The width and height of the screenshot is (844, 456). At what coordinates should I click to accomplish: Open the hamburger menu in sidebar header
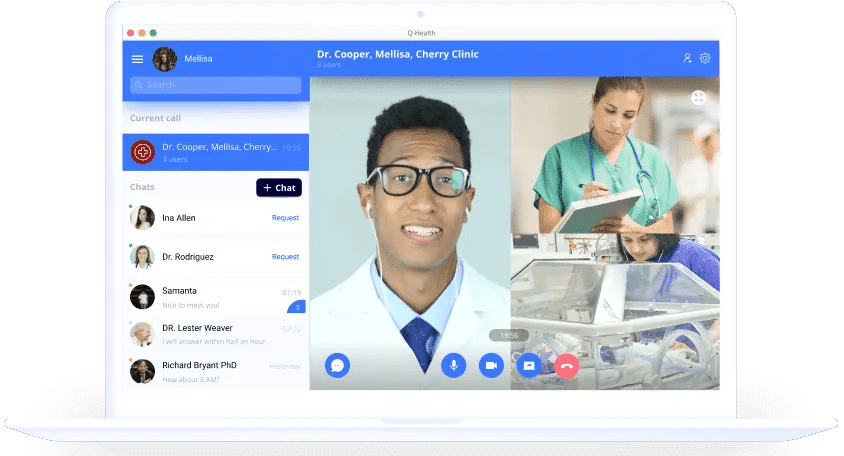coord(137,59)
